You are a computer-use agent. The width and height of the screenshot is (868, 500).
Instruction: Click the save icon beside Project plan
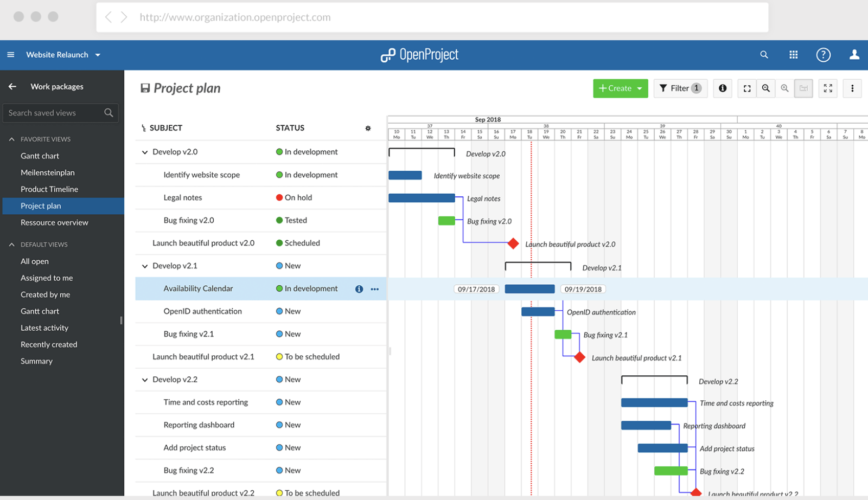pyautogui.click(x=145, y=88)
